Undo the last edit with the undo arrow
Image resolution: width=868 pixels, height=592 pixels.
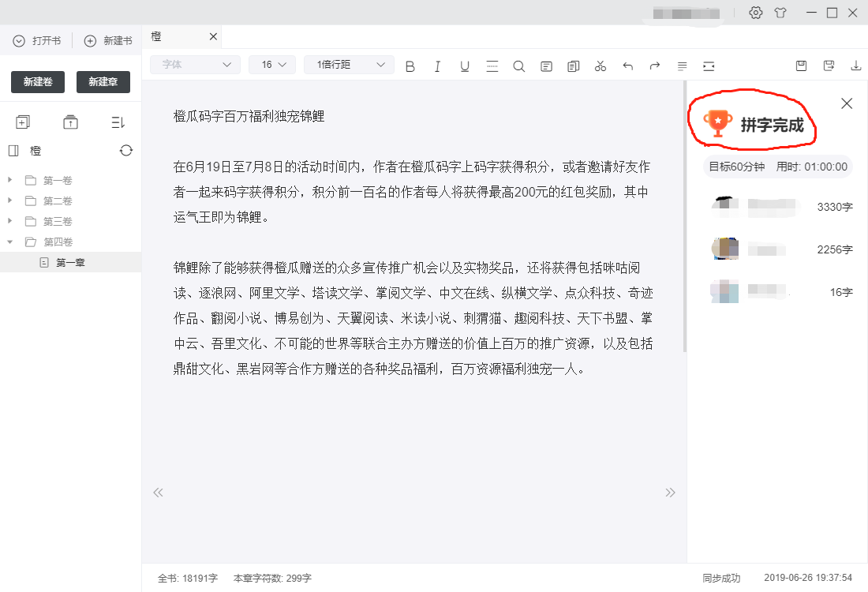[627, 66]
